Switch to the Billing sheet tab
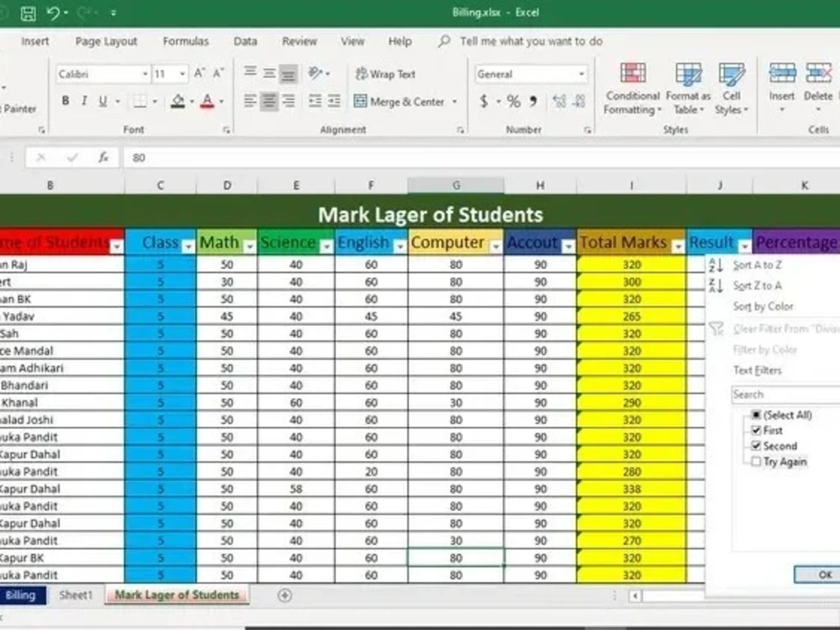The height and width of the screenshot is (630, 840). 20,596
